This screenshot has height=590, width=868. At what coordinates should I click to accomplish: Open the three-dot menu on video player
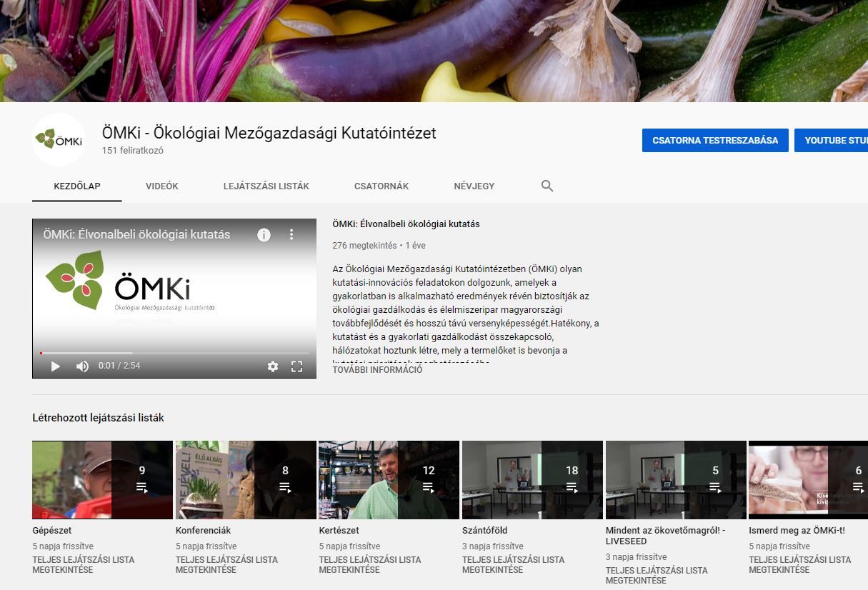tap(291, 234)
